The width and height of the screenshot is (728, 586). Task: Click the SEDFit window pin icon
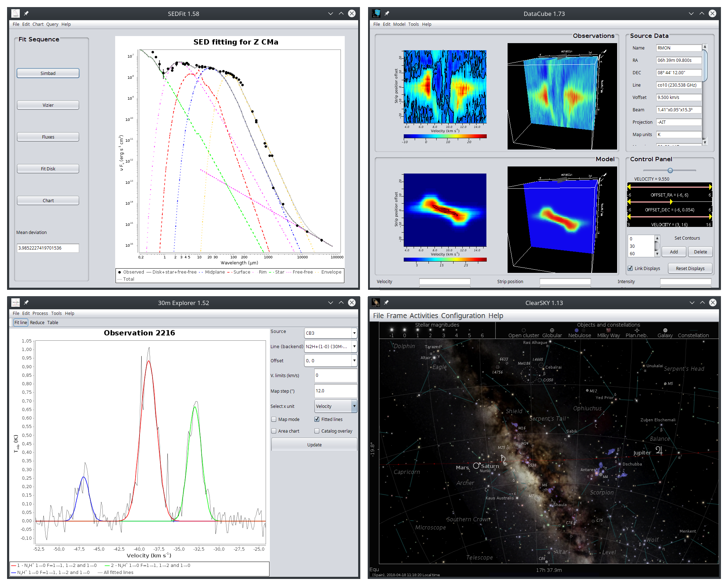(26, 13)
